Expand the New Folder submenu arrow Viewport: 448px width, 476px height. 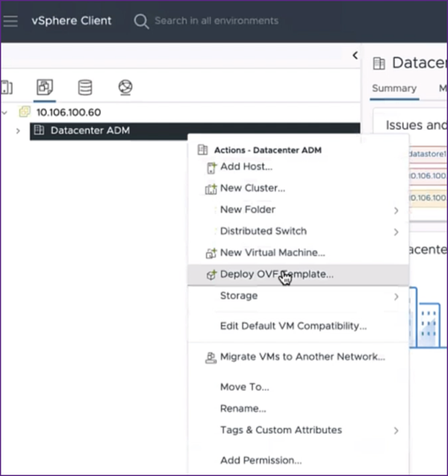pyautogui.click(x=396, y=210)
